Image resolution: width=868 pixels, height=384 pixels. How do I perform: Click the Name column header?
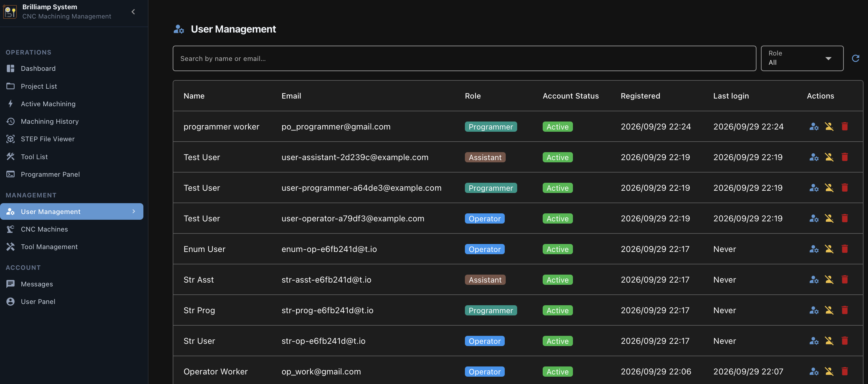(194, 96)
